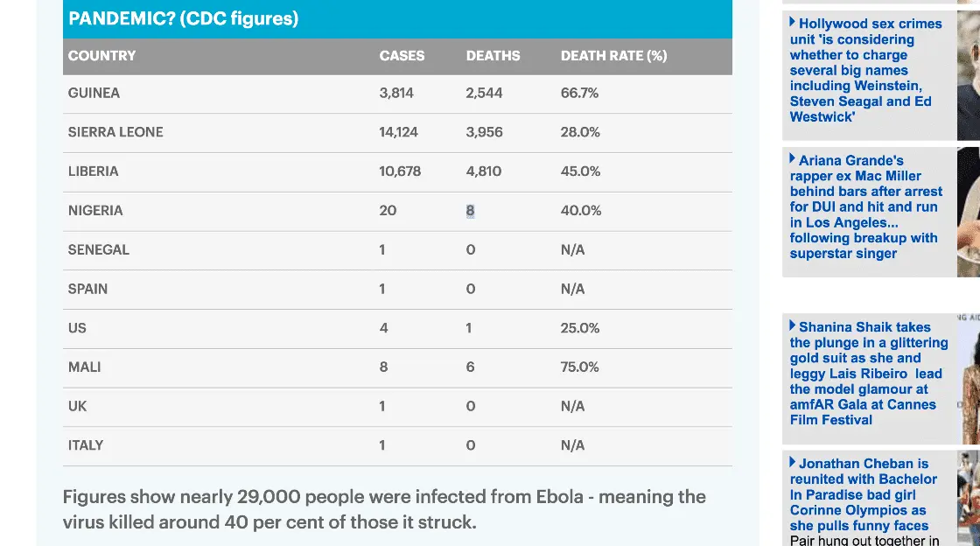Click the DEATH RATE (%) column header
The image size is (980, 546).
point(613,56)
